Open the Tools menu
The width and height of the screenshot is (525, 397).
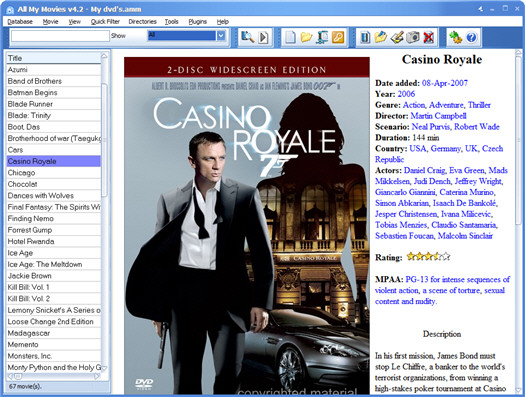pos(171,22)
